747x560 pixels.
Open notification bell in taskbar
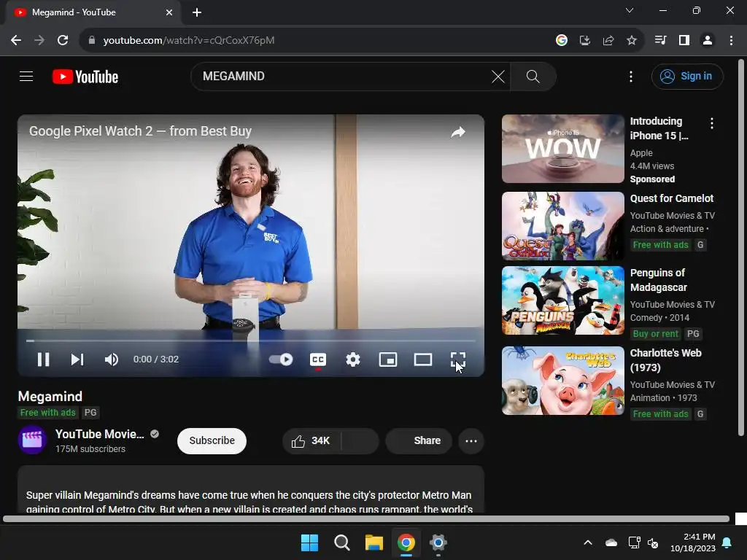[727, 542]
